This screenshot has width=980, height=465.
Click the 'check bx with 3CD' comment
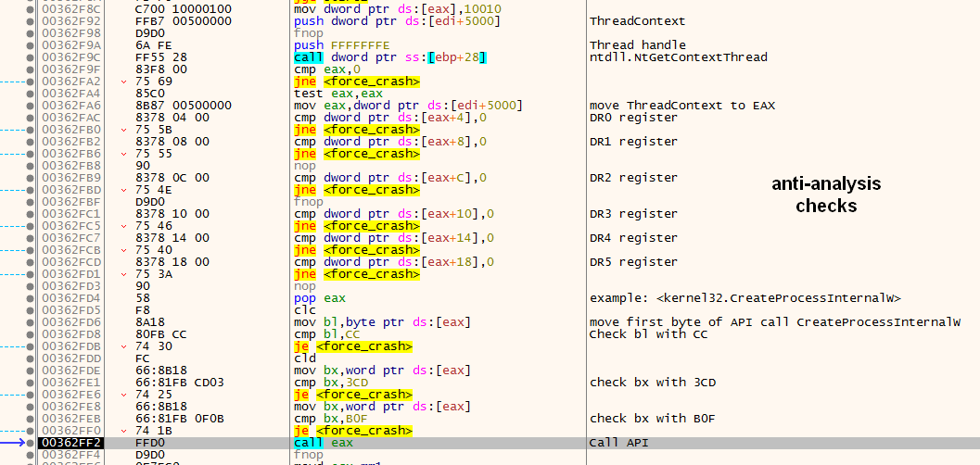[x=653, y=383]
